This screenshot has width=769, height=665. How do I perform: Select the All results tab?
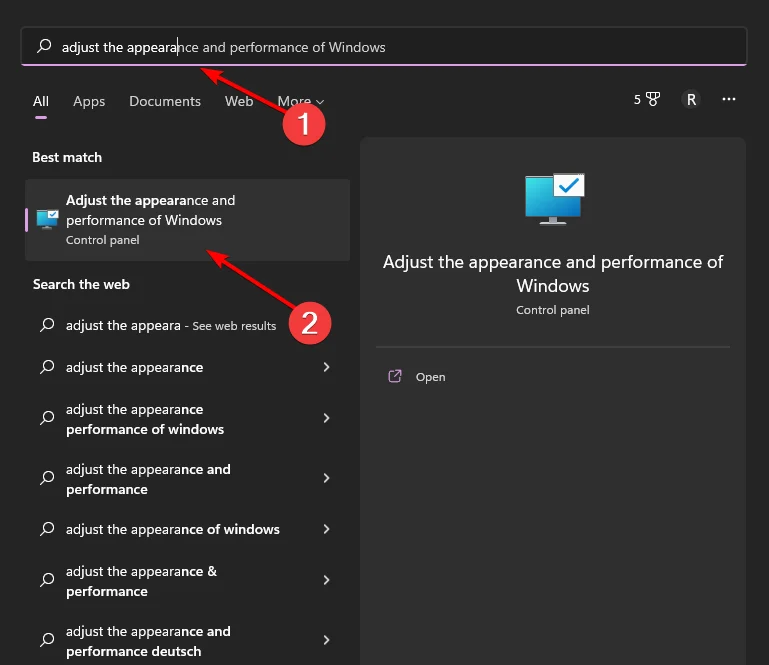click(41, 101)
